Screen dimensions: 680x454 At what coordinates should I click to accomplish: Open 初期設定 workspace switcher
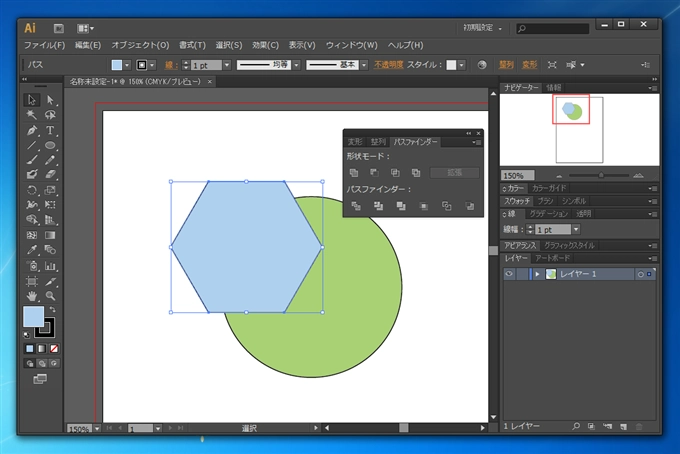[x=482, y=28]
